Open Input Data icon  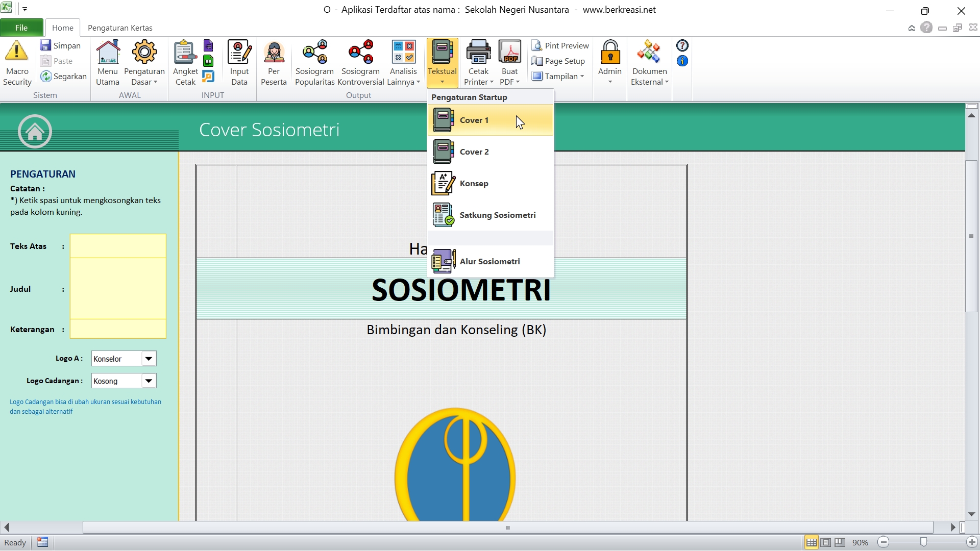point(239,52)
